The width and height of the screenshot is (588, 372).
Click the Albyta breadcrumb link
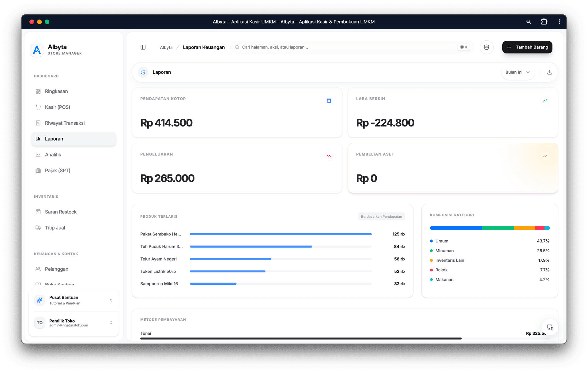(x=166, y=47)
